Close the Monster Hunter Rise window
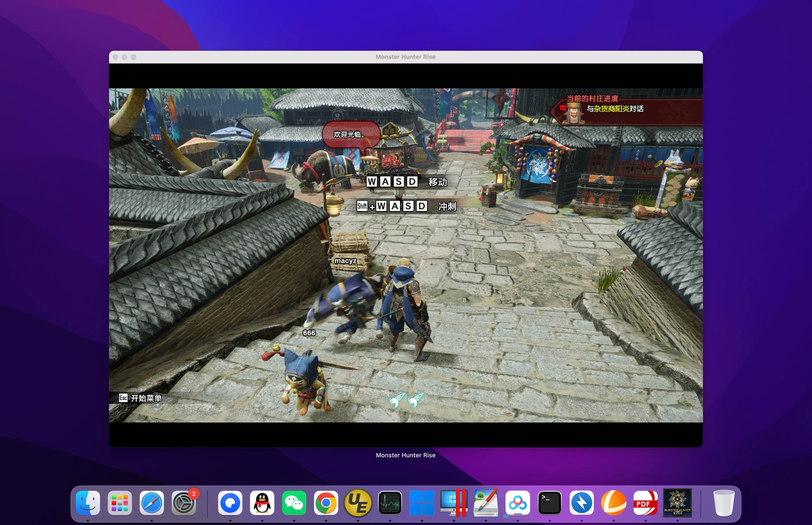This screenshot has width=812, height=525. [116, 57]
